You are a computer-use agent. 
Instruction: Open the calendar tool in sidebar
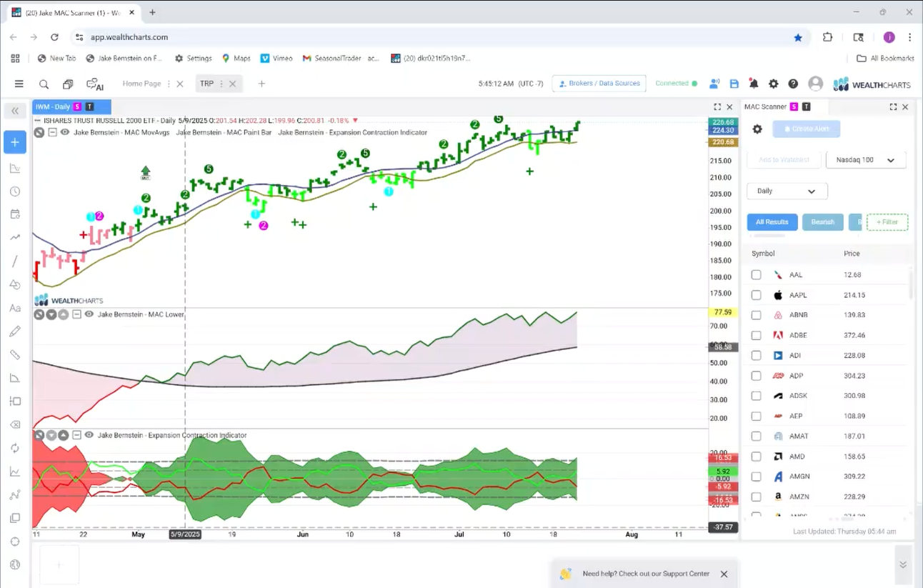tap(15, 214)
